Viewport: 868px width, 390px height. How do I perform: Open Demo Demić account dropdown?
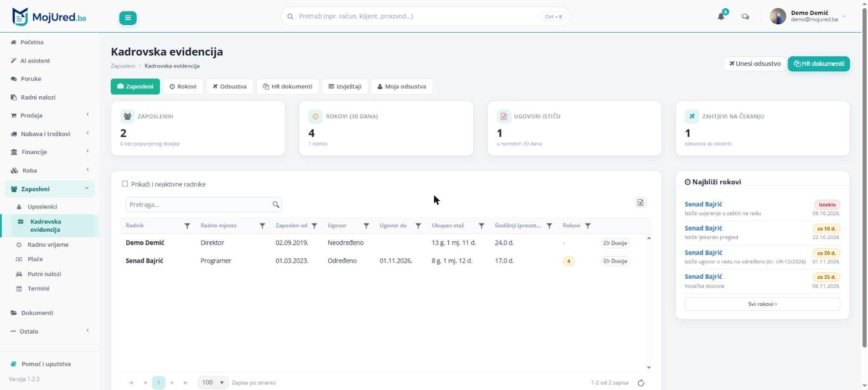(808, 17)
